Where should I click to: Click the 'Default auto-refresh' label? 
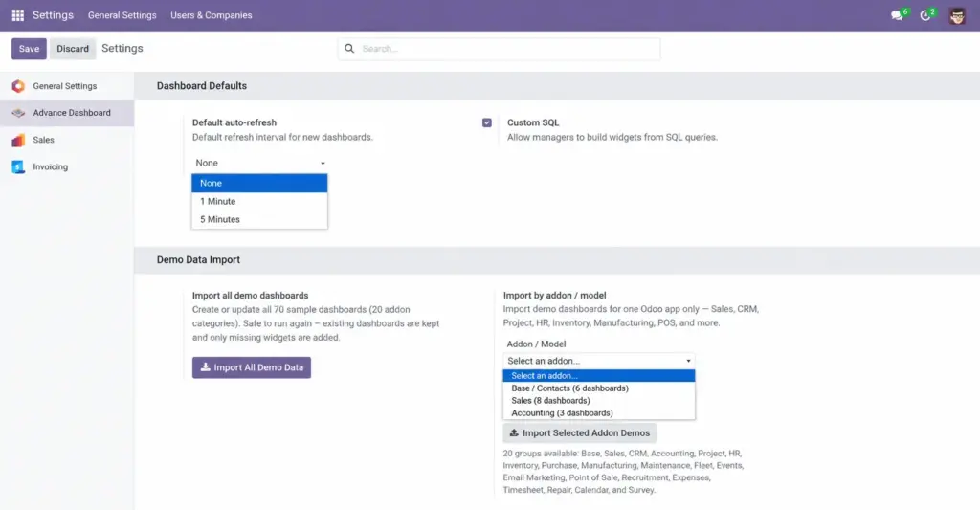(x=234, y=123)
